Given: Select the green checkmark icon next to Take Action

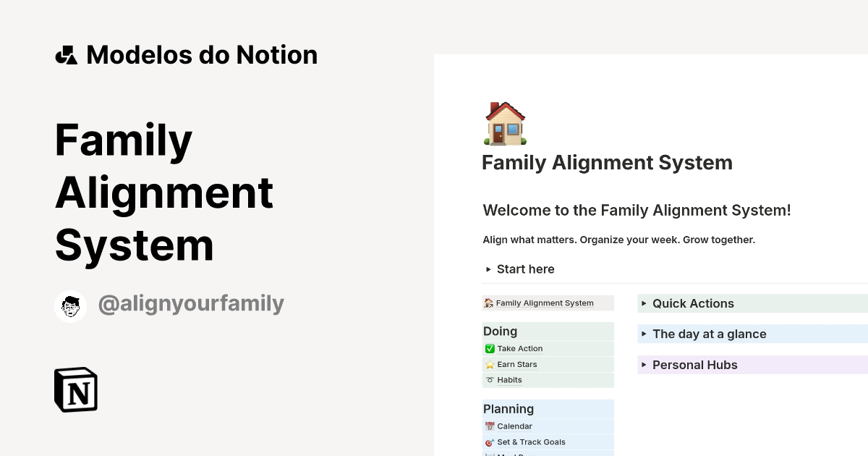Looking at the screenshot, I should (x=490, y=348).
